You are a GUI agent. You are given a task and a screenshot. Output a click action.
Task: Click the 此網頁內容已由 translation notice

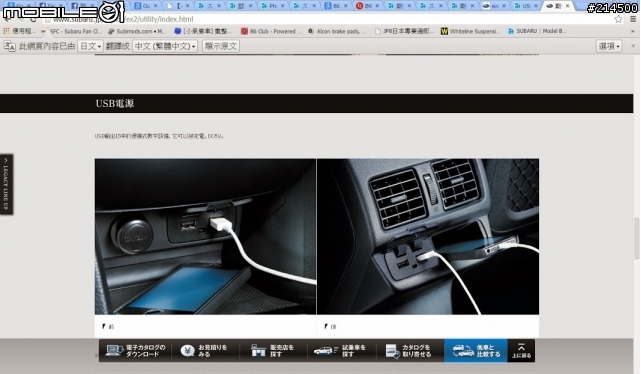pyautogui.click(x=47, y=46)
